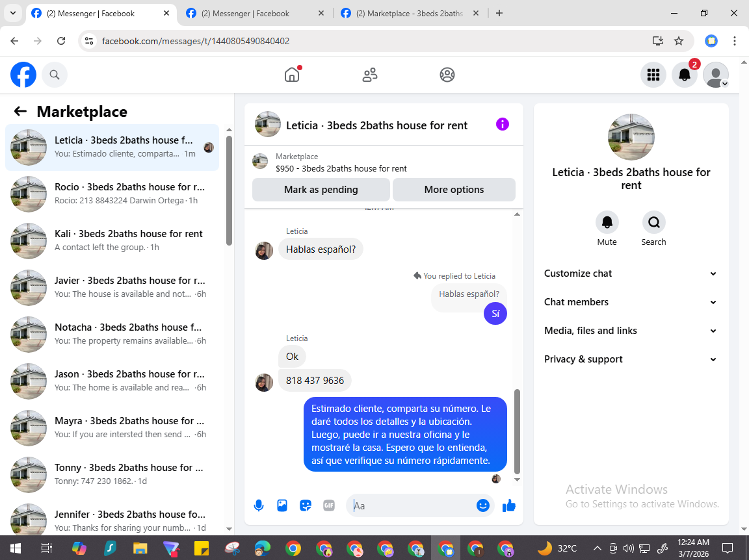Open the grid menu icon

point(653,75)
